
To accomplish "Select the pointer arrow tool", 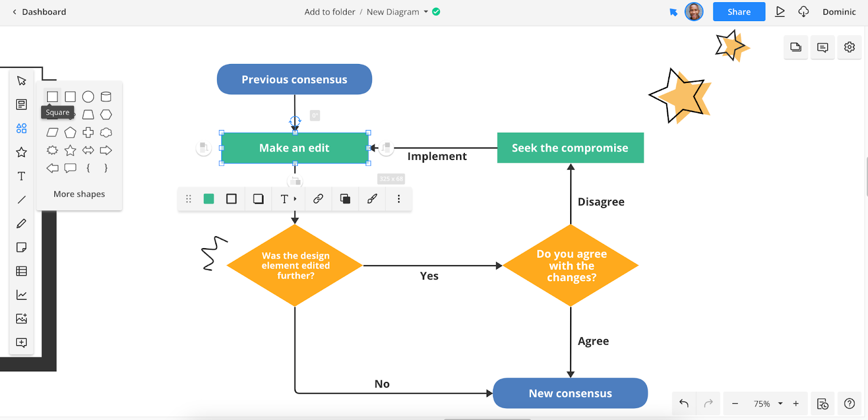I will coord(22,81).
